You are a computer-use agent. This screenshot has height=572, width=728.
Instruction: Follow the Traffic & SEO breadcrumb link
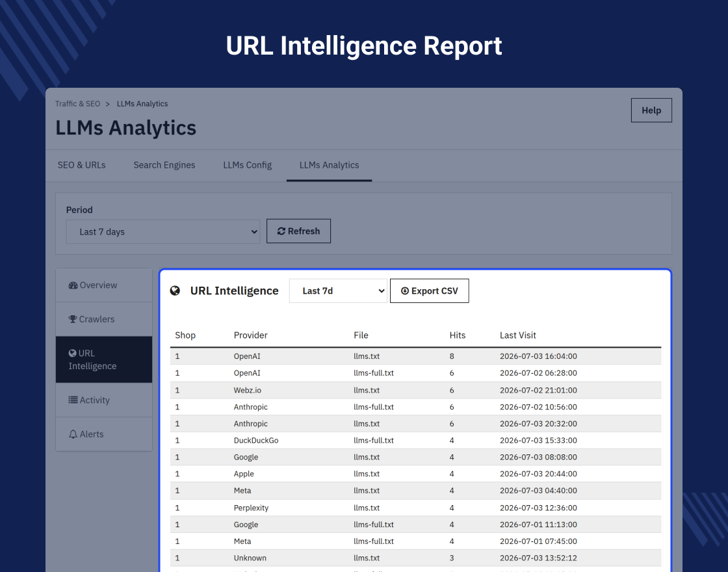77,103
